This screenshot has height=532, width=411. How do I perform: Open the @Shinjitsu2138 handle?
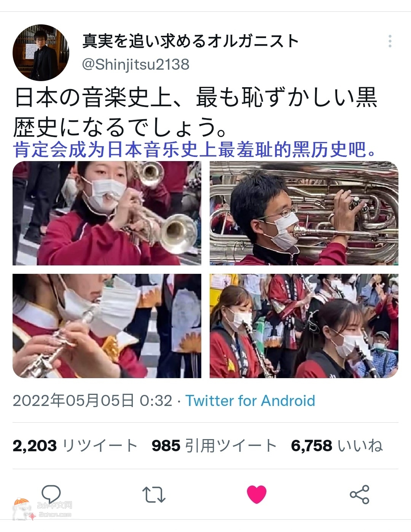pos(136,64)
